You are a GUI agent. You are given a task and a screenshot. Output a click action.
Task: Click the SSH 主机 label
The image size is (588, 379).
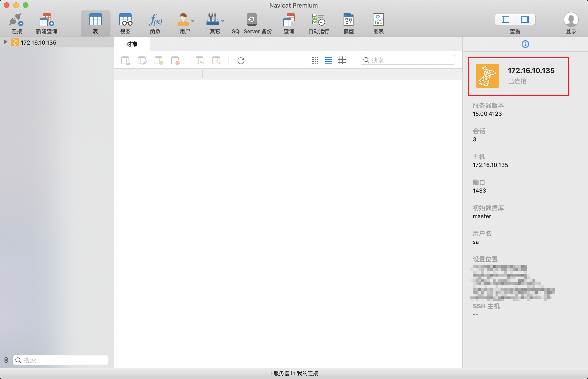[x=486, y=306]
